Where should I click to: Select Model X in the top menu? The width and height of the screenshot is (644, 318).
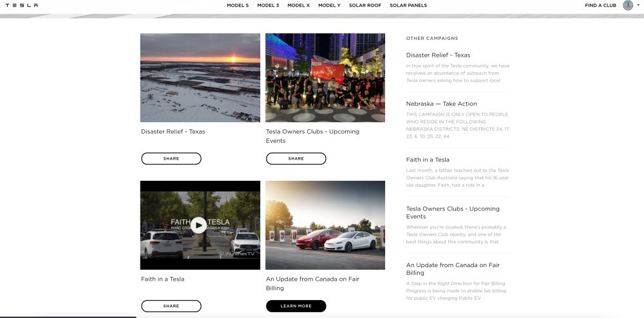coord(299,5)
